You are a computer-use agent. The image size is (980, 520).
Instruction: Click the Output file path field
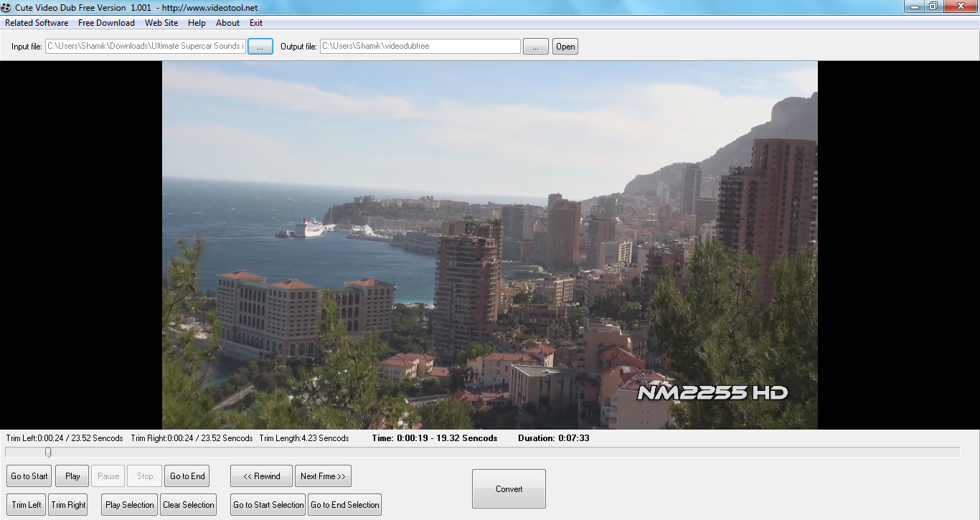click(420, 47)
